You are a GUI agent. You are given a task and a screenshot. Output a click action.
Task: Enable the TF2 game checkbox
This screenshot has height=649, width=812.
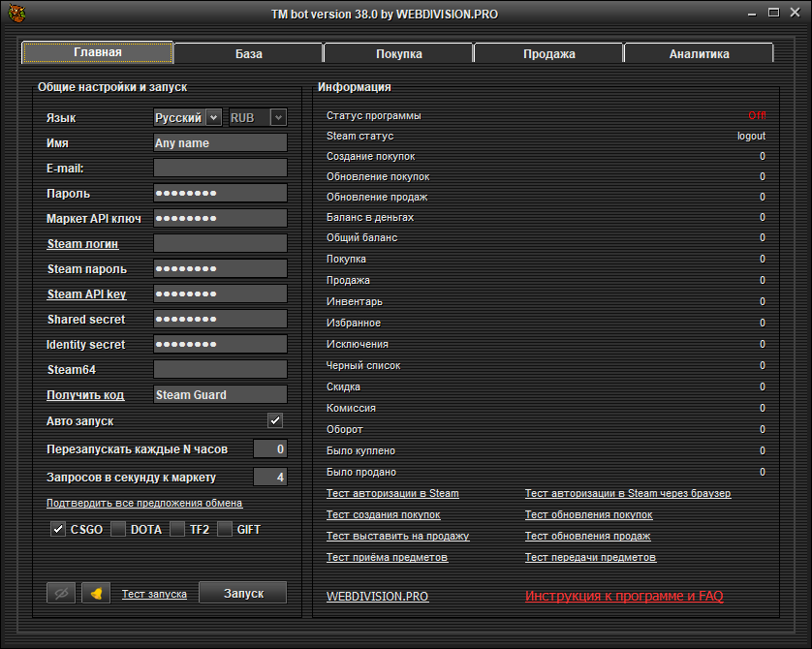pyautogui.click(x=177, y=529)
